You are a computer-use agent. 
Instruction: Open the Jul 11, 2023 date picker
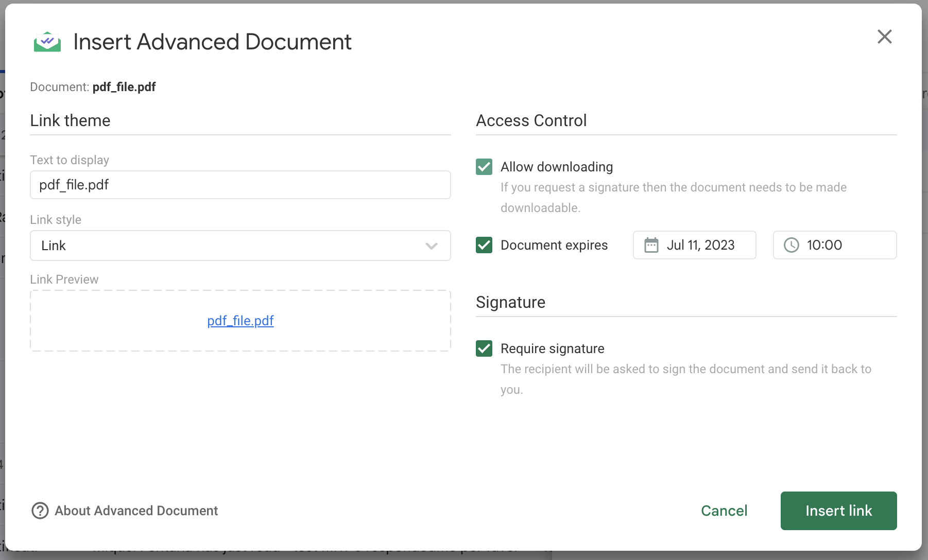pos(700,245)
